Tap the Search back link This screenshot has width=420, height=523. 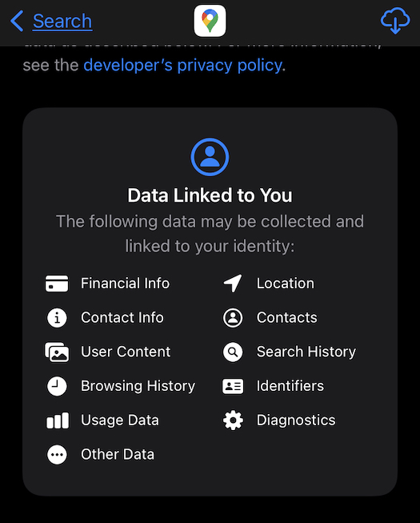[x=62, y=21]
